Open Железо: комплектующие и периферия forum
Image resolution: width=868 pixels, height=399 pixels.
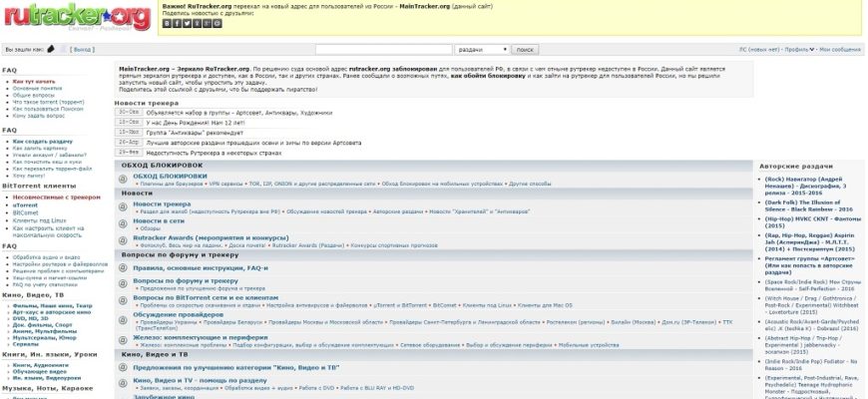click(201, 337)
